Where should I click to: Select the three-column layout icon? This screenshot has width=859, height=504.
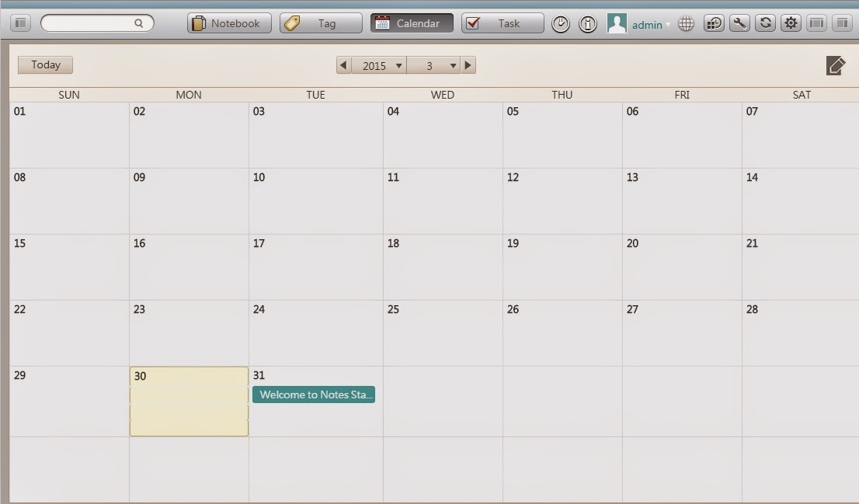pos(817,23)
